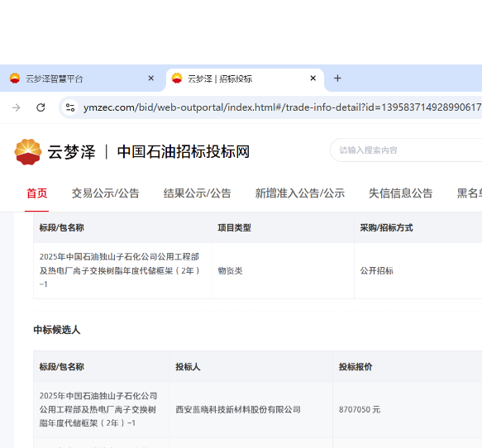Image resolution: width=482 pixels, height=448 pixels.
Task: Click favicon of 云梦泽 | 招标投标 tab
Action: (177, 79)
